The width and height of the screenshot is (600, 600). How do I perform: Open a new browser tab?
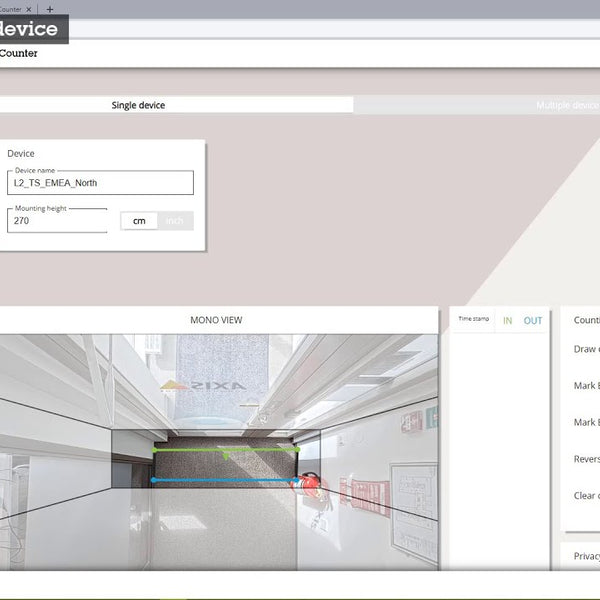50,9
